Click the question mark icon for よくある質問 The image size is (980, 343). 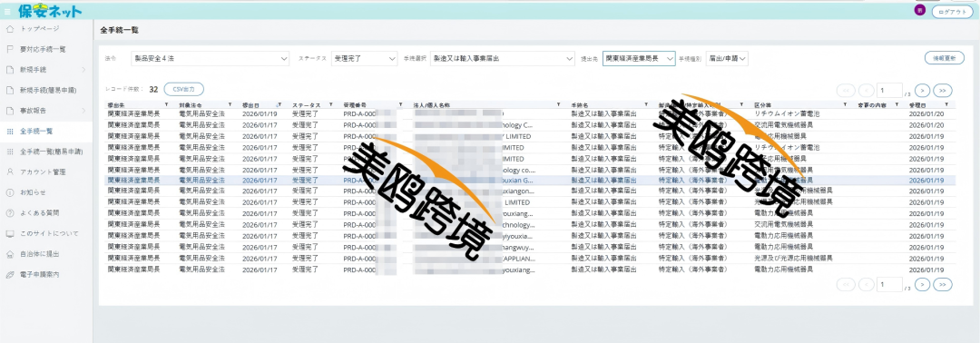(9, 213)
